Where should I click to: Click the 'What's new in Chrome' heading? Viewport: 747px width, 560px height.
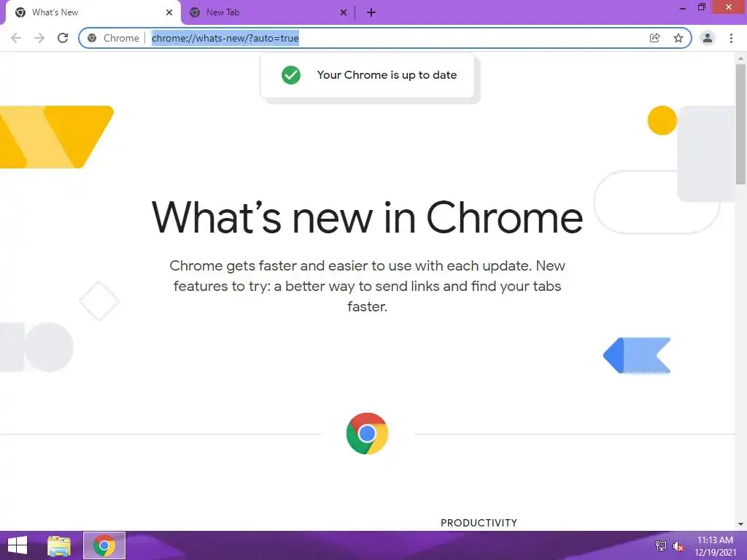point(368,217)
